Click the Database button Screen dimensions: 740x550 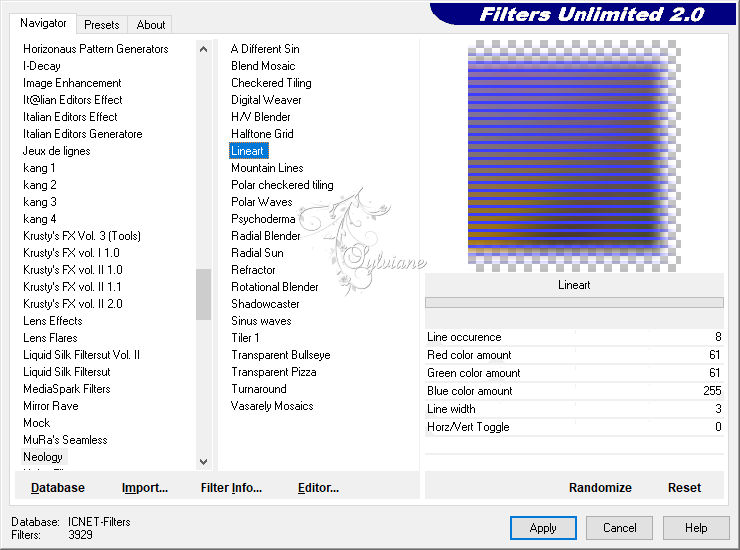[58, 488]
